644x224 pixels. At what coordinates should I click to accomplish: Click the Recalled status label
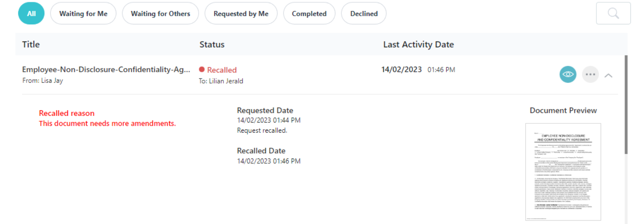point(222,70)
